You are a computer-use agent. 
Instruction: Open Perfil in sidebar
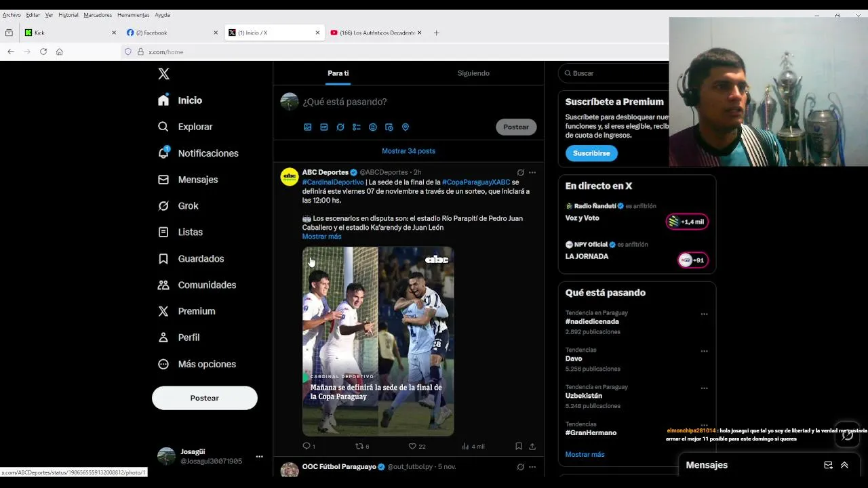click(178, 338)
